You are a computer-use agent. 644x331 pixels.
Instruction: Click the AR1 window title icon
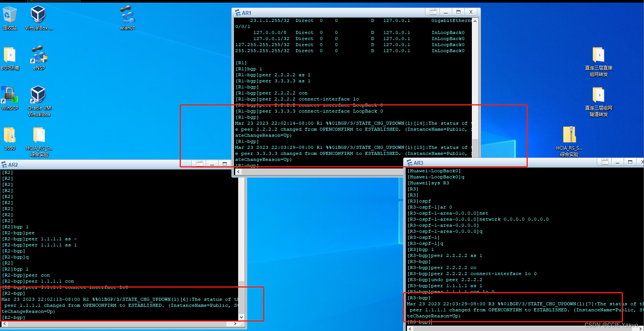[238, 13]
